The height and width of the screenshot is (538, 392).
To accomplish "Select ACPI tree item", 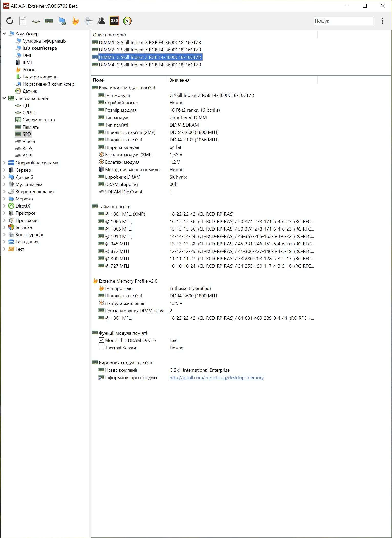I will coord(27,156).
